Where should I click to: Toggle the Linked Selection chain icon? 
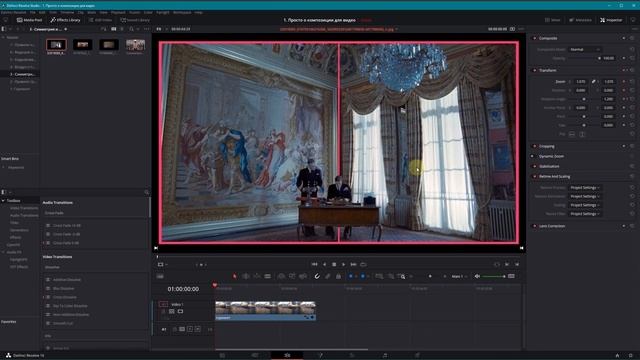click(328, 276)
